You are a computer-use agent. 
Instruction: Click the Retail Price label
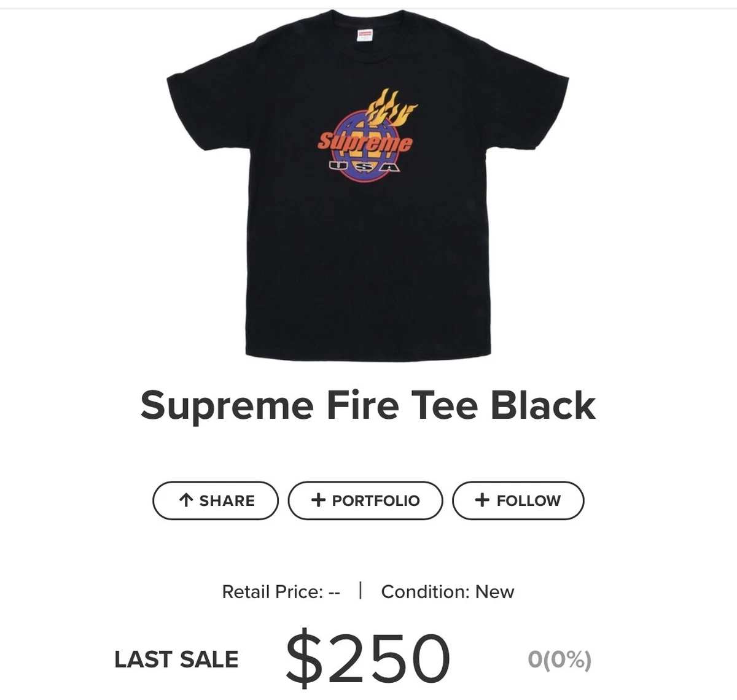[x=281, y=592]
